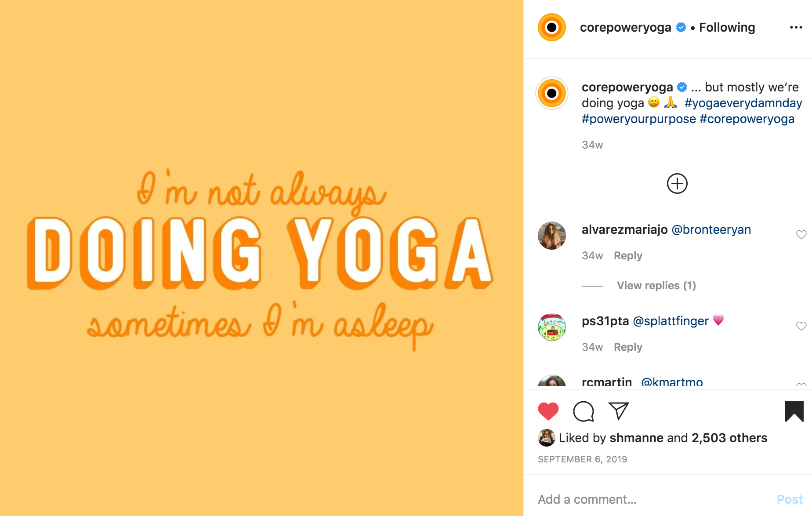Expand View replies (1) under alvarezmariajo

coord(656,285)
